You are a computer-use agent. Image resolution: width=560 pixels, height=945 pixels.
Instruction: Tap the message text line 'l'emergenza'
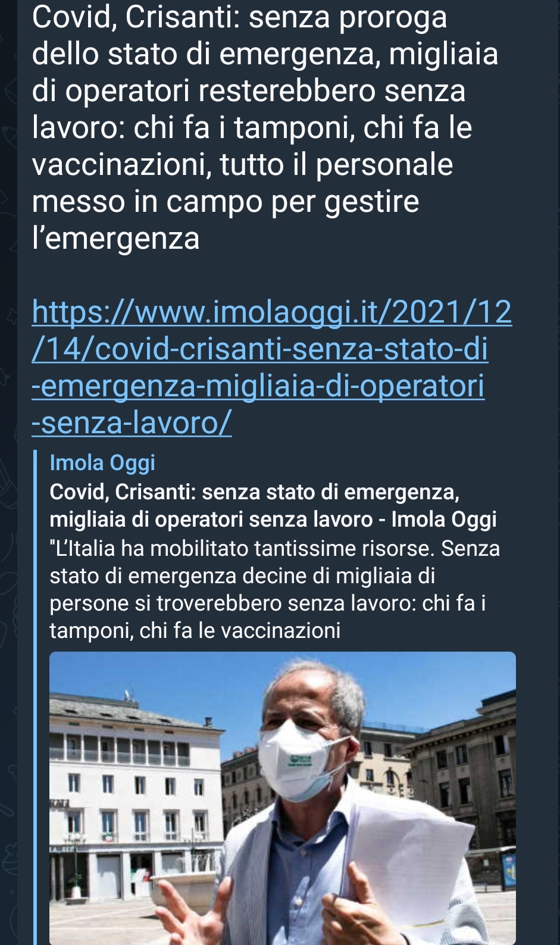(x=116, y=239)
